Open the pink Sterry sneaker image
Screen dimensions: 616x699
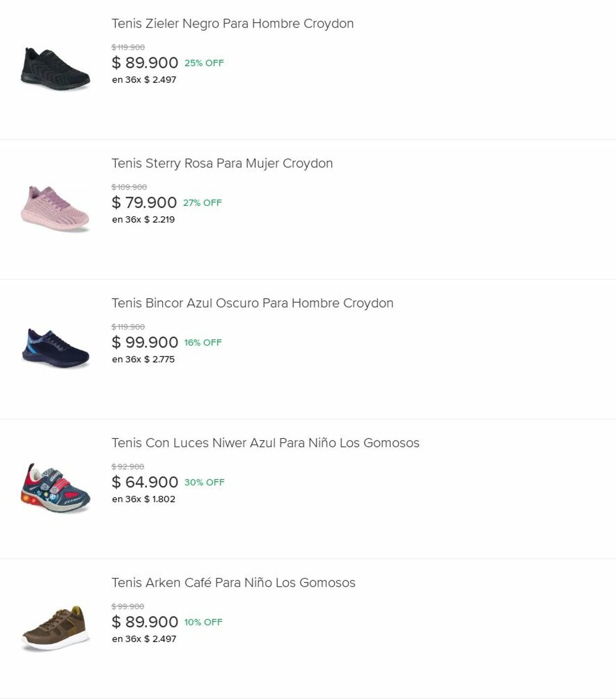point(55,209)
